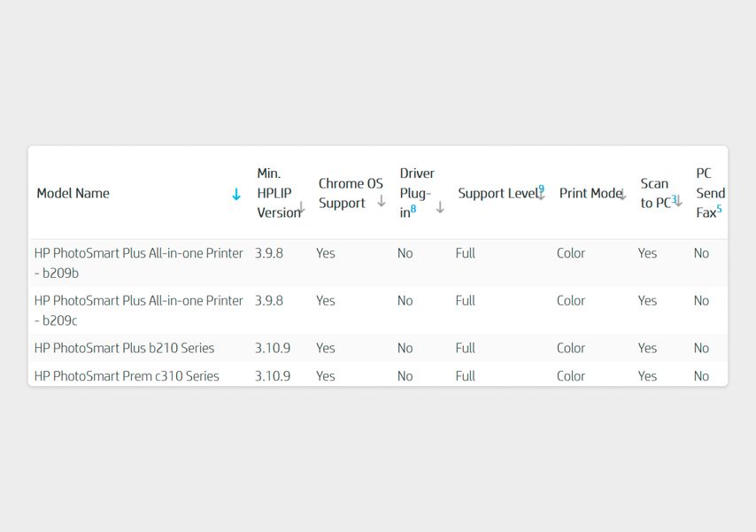Click Chrome OS 'Yes' in c310 row
This screenshot has width=756, height=532.
(x=326, y=376)
